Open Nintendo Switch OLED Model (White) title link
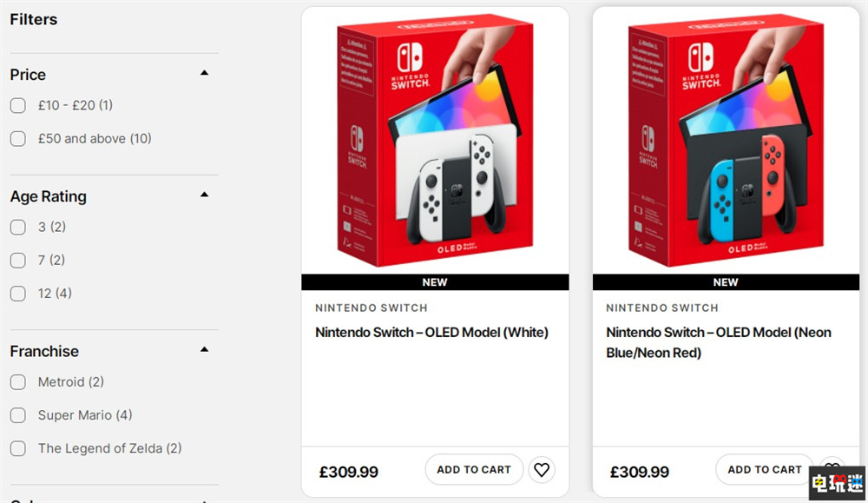Viewport: 868px width, 503px height. 431,332
